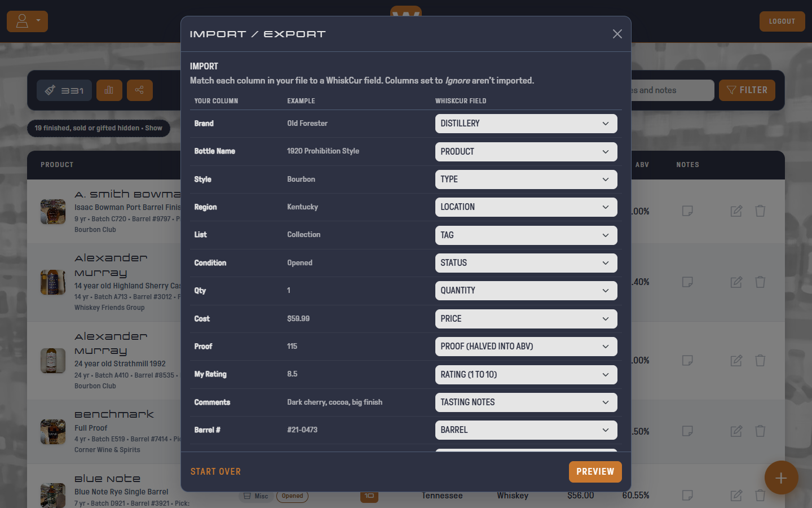The height and width of the screenshot is (508, 812).
Task: Open the Qty mapping dropdown set to Quantity
Action: [x=526, y=291]
